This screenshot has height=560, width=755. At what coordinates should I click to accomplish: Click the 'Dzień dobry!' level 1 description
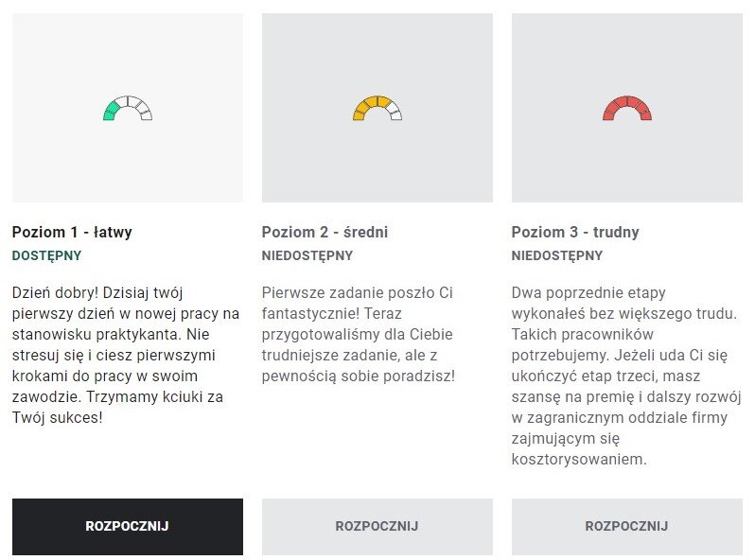pyautogui.click(x=126, y=355)
